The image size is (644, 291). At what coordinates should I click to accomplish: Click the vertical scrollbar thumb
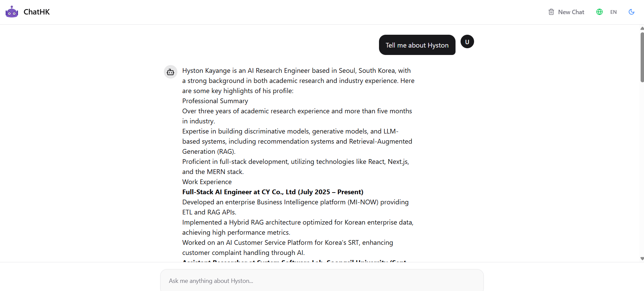pos(642,57)
